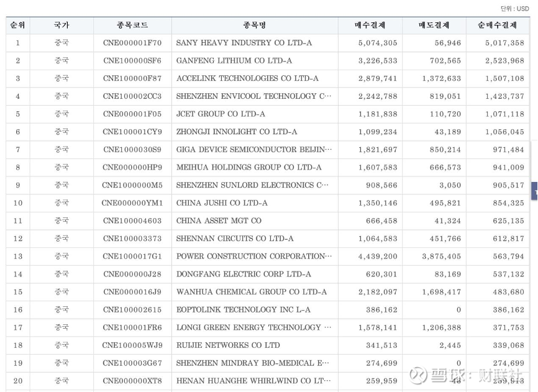This screenshot has height=392, width=538.
Task: Click stock code CNE1000000M5
Action: point(132,185)
